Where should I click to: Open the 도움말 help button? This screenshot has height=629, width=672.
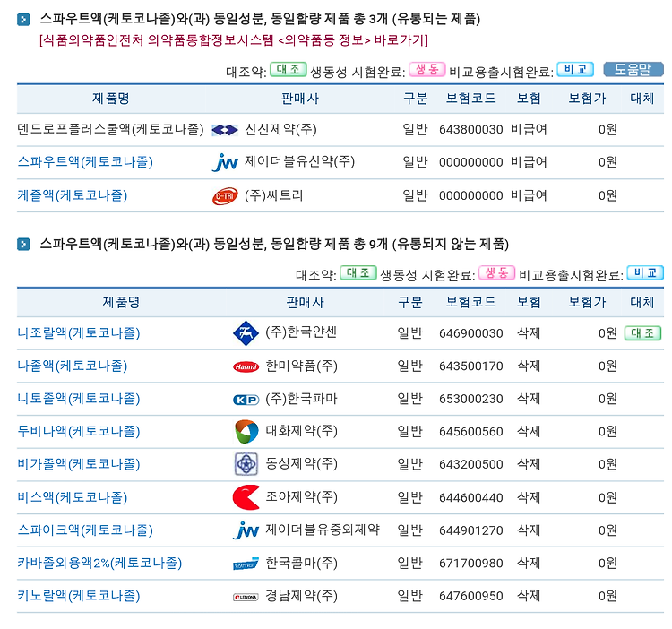pyautogui.click(x=633, y=69)
